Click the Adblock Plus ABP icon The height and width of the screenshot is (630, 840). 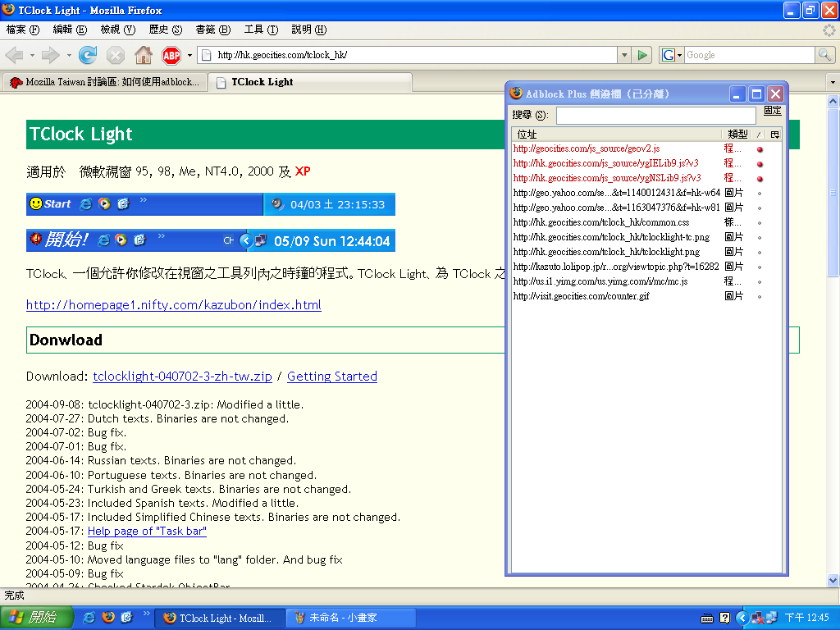pyautogui.click(x=171, y=55)
